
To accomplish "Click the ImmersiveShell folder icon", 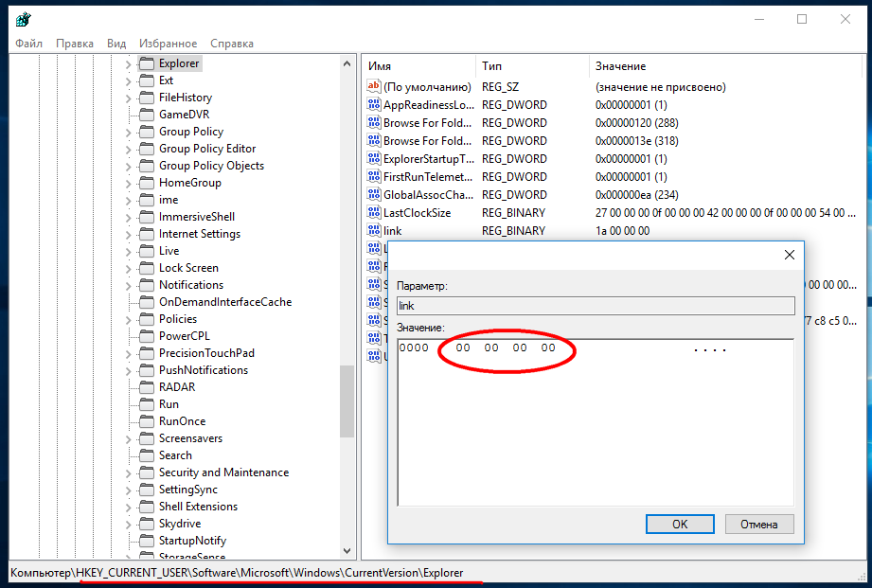I will pyautogui.click(x=147, y=217).
